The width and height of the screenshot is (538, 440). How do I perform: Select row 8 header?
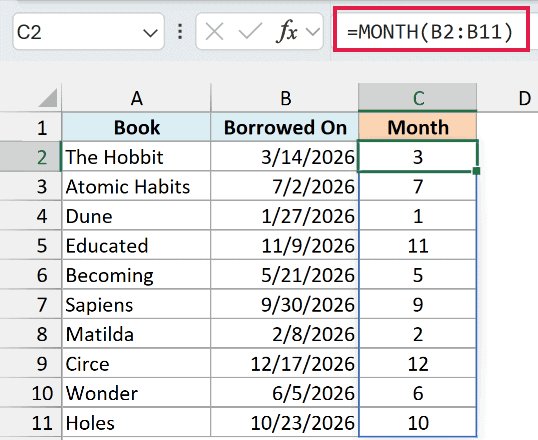[x=31, y=333]
